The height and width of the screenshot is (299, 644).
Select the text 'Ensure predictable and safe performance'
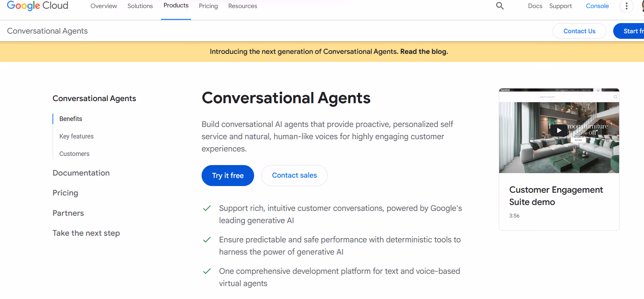[293, 240]
